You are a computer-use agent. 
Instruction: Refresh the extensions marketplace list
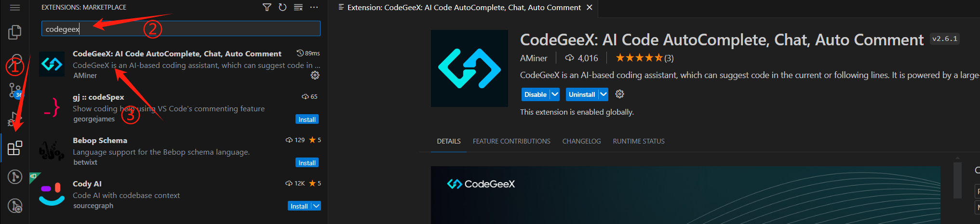click(282, 7)
